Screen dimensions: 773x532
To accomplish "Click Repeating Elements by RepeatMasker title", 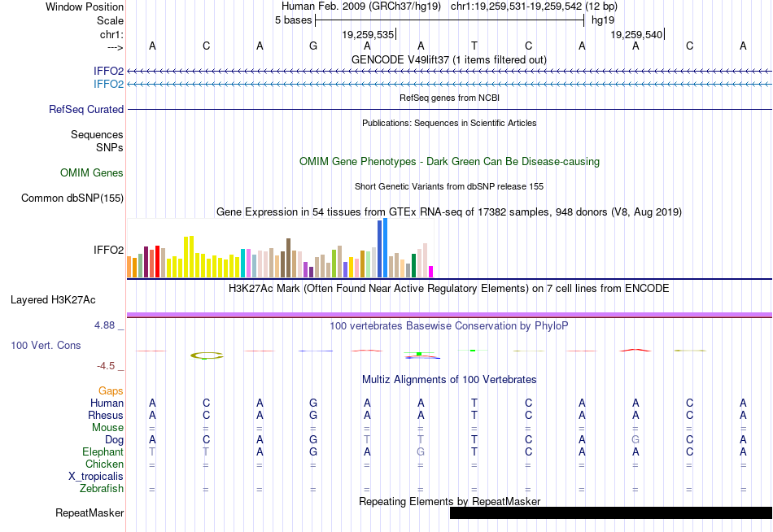I will pos(449,501).
